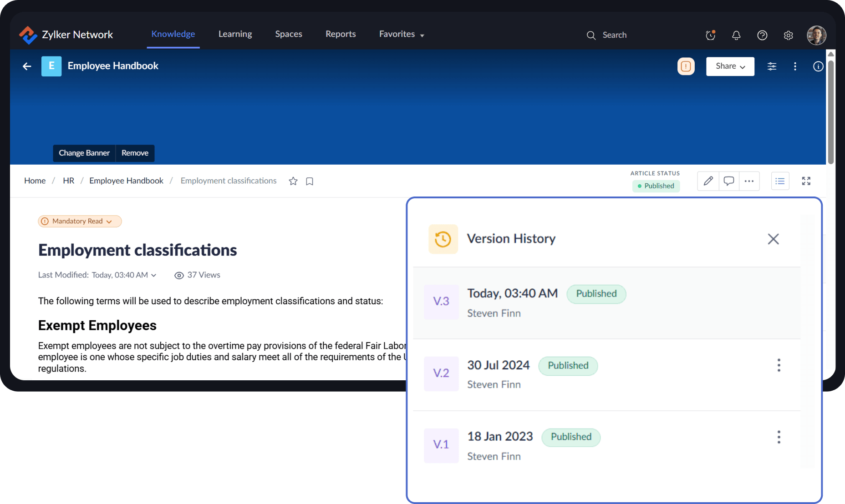845x504 pixels.
Task: Click the table of contents list icon
Action: 780,181
